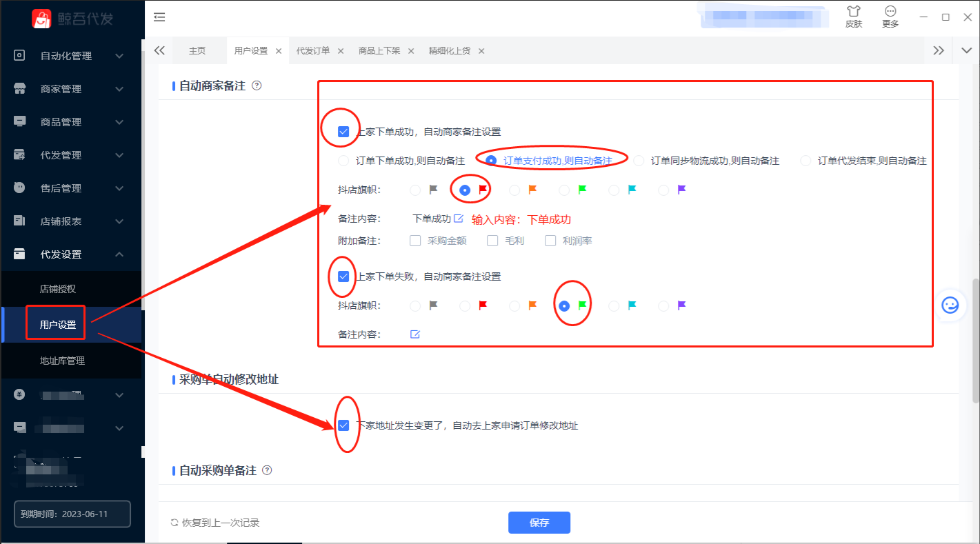Viewport: 980px width, 544px height.
Task: Expand 售后管理 menu chevron
Action: (x=119, y=188)
